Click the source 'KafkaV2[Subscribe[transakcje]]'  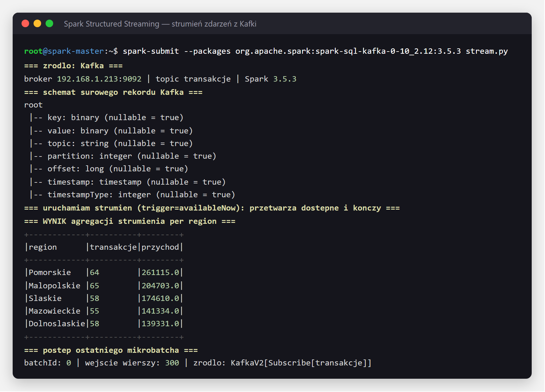[301, 363]
